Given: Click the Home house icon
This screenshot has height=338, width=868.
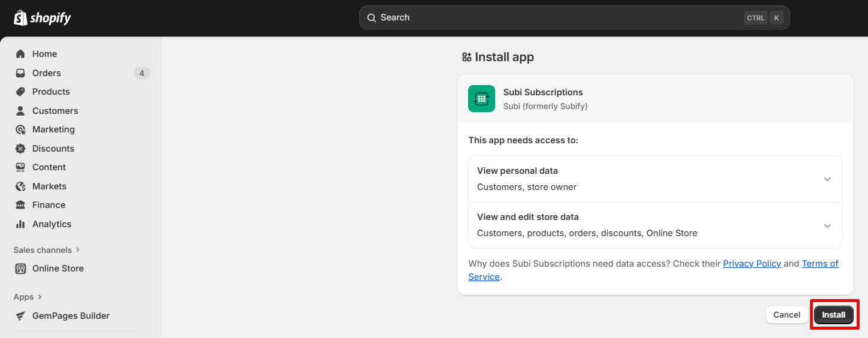Looking at the screenshot, I should click(x=20, y=54).
